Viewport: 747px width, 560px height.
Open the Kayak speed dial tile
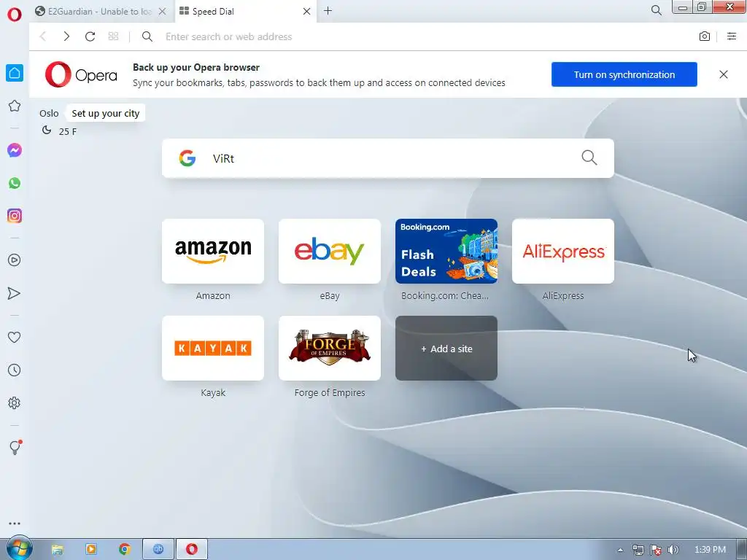click(213, 348)
